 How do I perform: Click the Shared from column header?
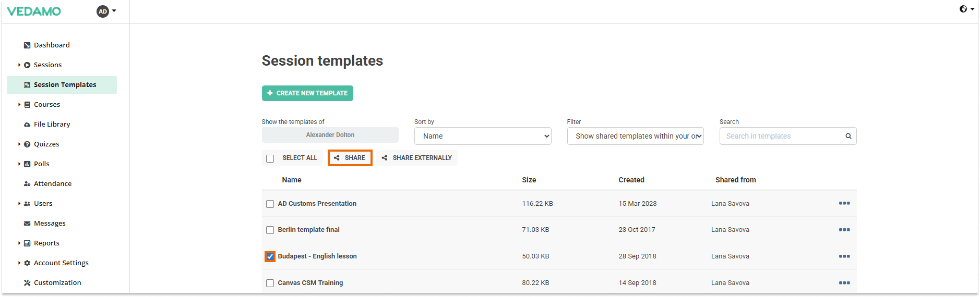point(735,180)
